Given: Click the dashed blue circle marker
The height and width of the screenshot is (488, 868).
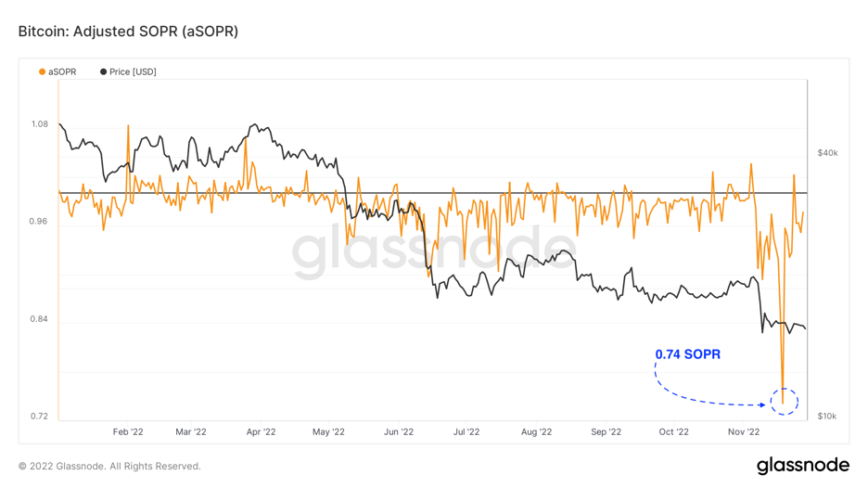Looking at the screenshot, I should point(784,402).
